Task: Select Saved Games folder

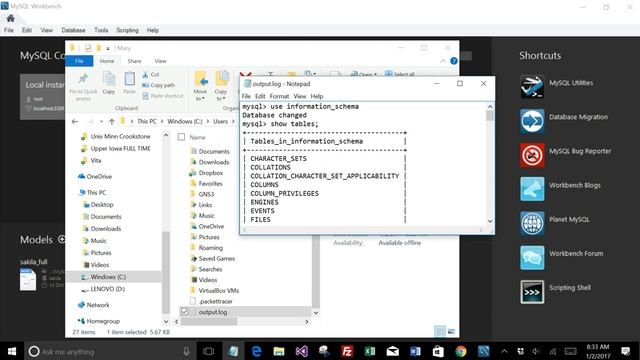Action: pyautogui.click(x=216, y=259)
